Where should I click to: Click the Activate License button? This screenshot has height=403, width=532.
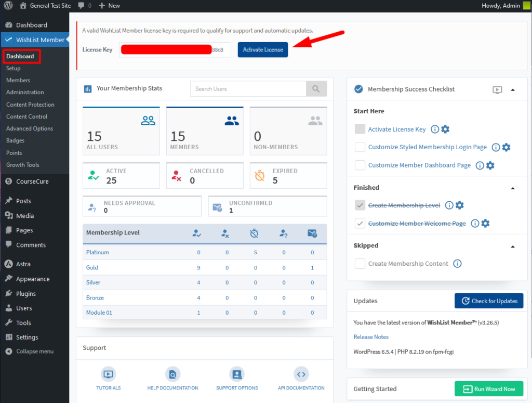coord(262,49)
